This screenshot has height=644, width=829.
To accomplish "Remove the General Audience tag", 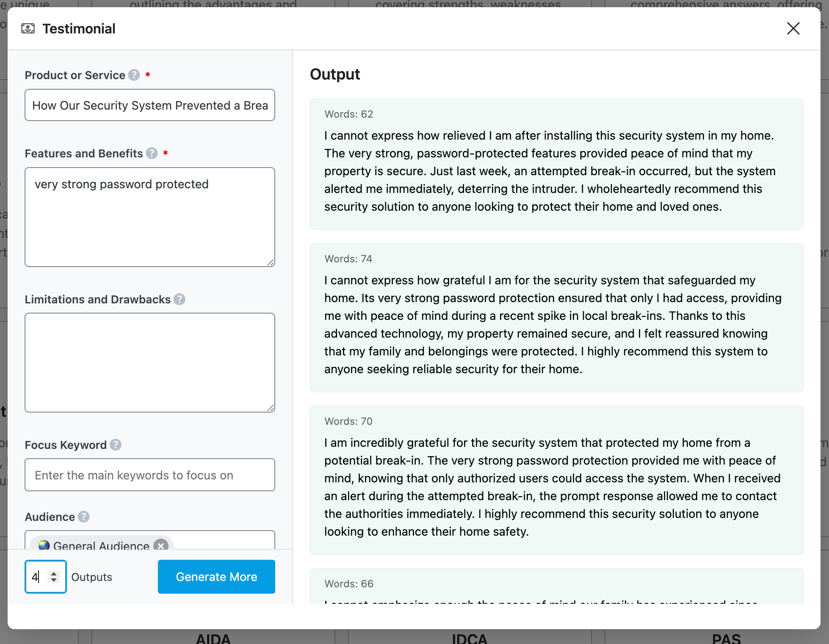I will tap(161, 545).
